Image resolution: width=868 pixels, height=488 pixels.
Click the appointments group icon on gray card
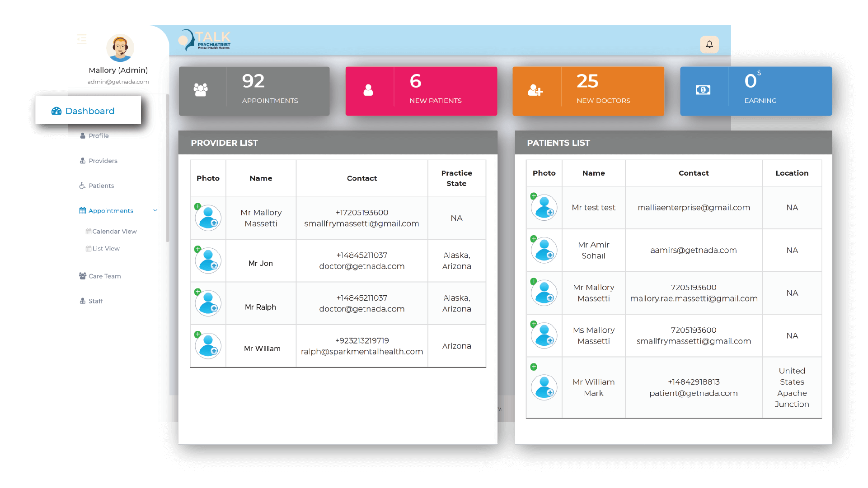coord(201,90)
